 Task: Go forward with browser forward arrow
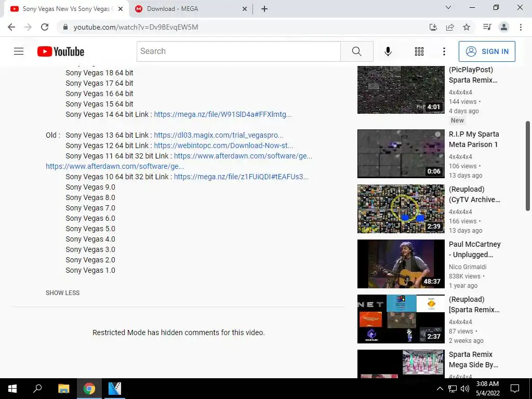28,27
